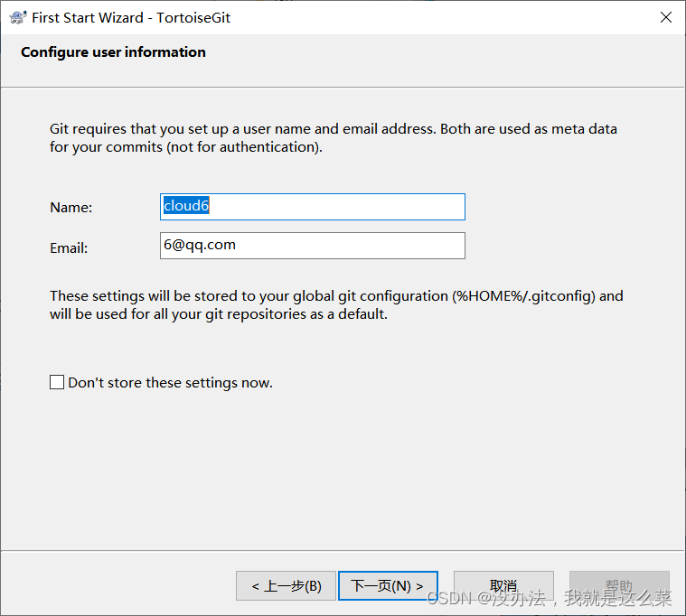Enable "Don't store these settings now" checkbox
Image resolution: width=686 pixels, height=616 pixels.
click(x=57, y=382)
